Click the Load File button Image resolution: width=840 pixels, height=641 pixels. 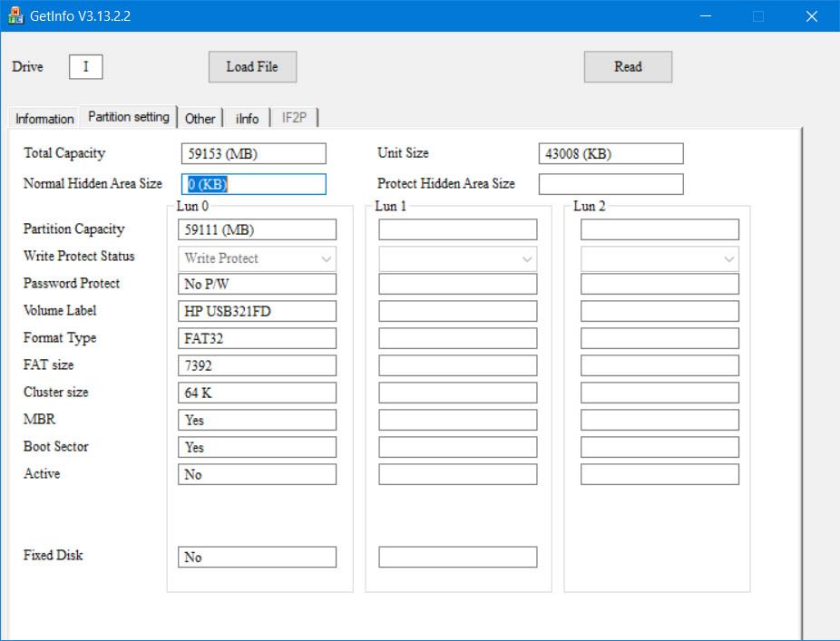tap(252, 67)
